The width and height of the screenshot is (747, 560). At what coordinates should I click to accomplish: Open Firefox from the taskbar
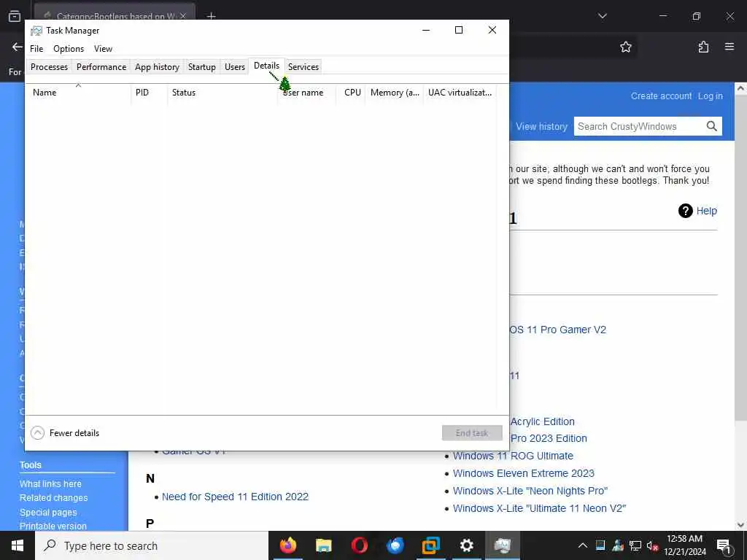[287, 545]
